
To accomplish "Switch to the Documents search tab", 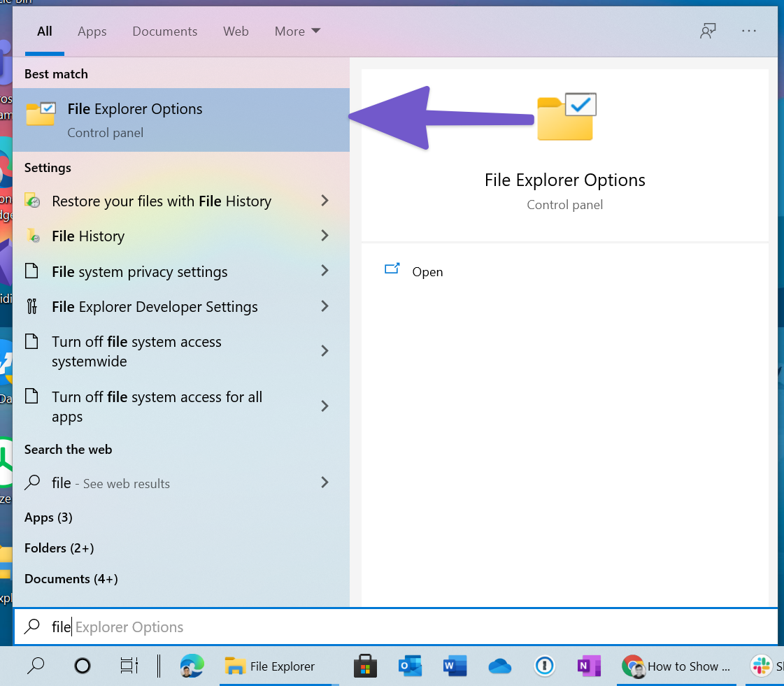I will (x=164, y=31).
